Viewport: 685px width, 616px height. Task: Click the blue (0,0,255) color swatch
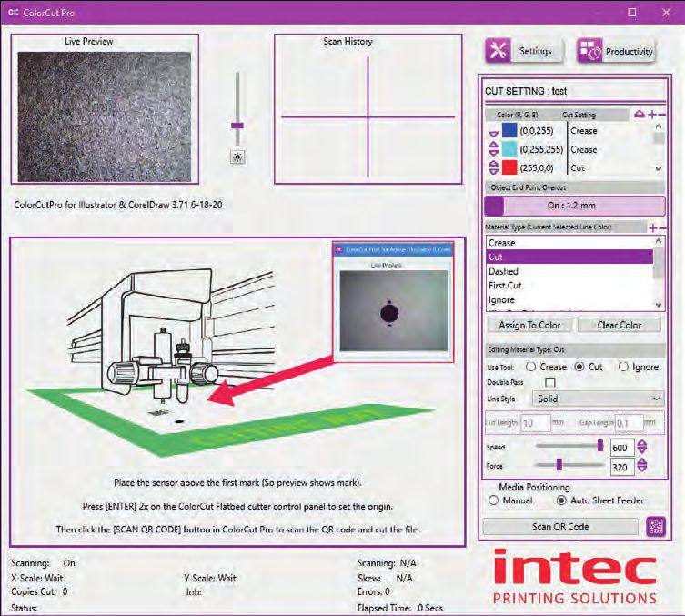click(x=509, y=130)
